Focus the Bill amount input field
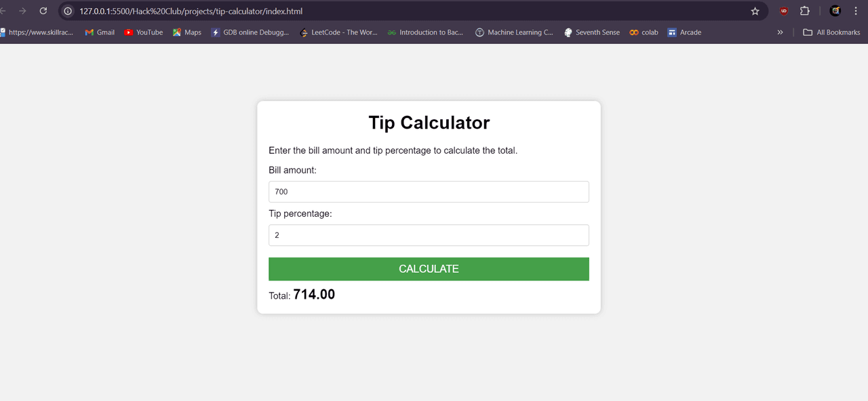This screenshot has height=401, width=868. (x=429, y=192)
